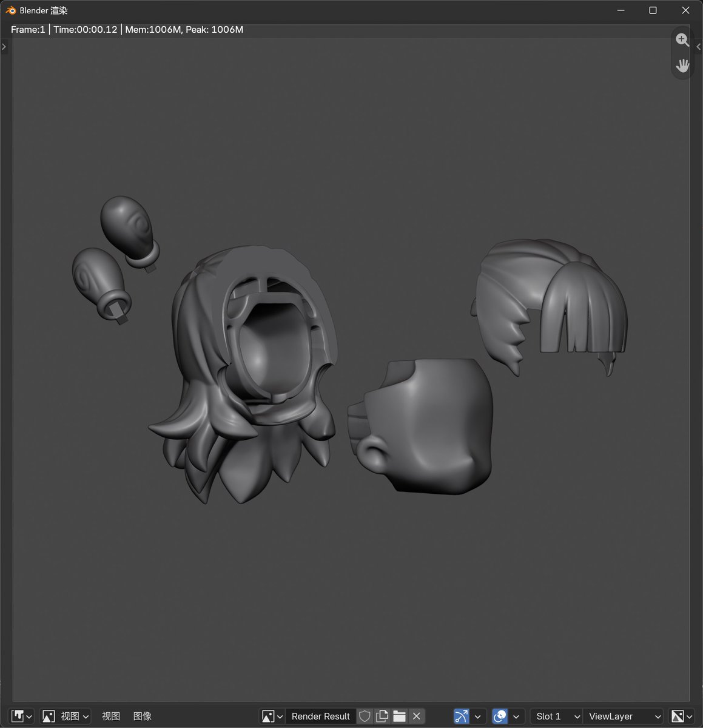The height and width of the screenshot is (728, 703).
Task: Open the Slot 1 dropdown
Action: (x=556, y=716)
